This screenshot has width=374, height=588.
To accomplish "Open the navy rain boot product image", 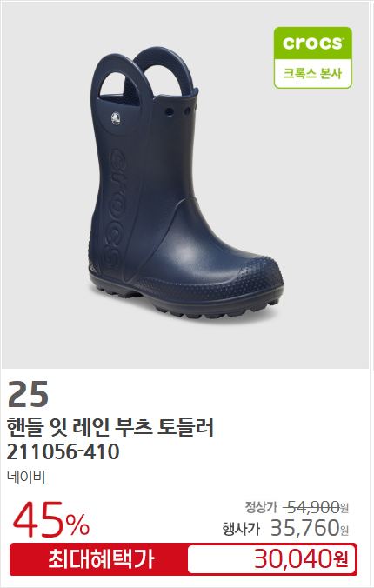I will 186,184.
